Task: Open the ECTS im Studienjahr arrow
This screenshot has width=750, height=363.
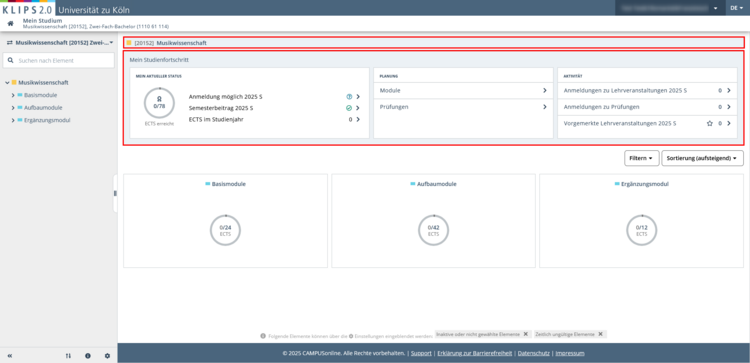Action: coord(358,120)
